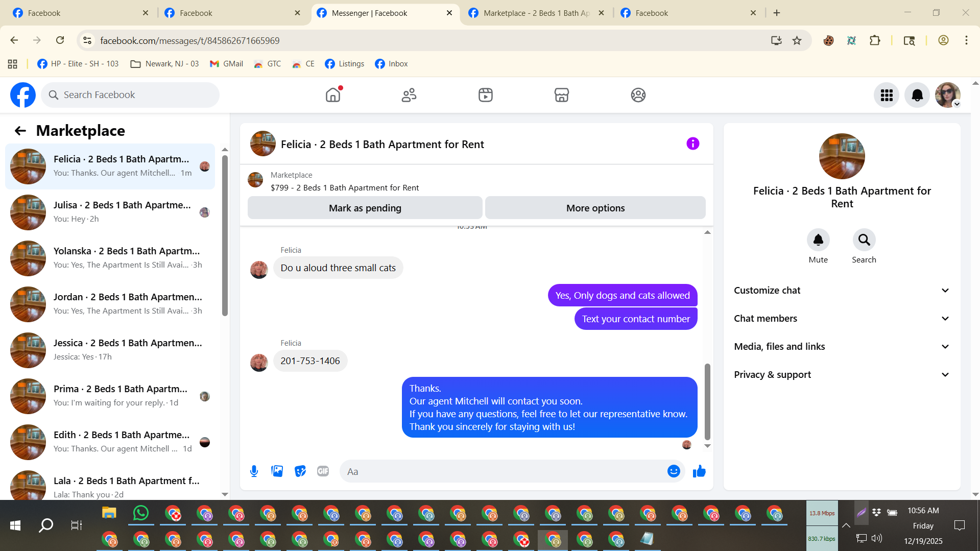The image size is (980, 551).
Task: Choose a sticker icon
Action: (300, 471)
